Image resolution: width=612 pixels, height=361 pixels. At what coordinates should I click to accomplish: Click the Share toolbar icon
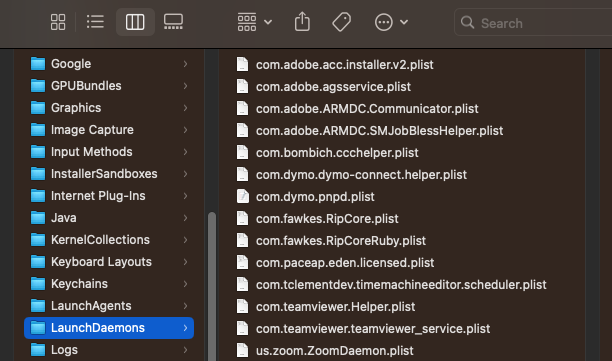pyautogui.click(x=302, y=21)
